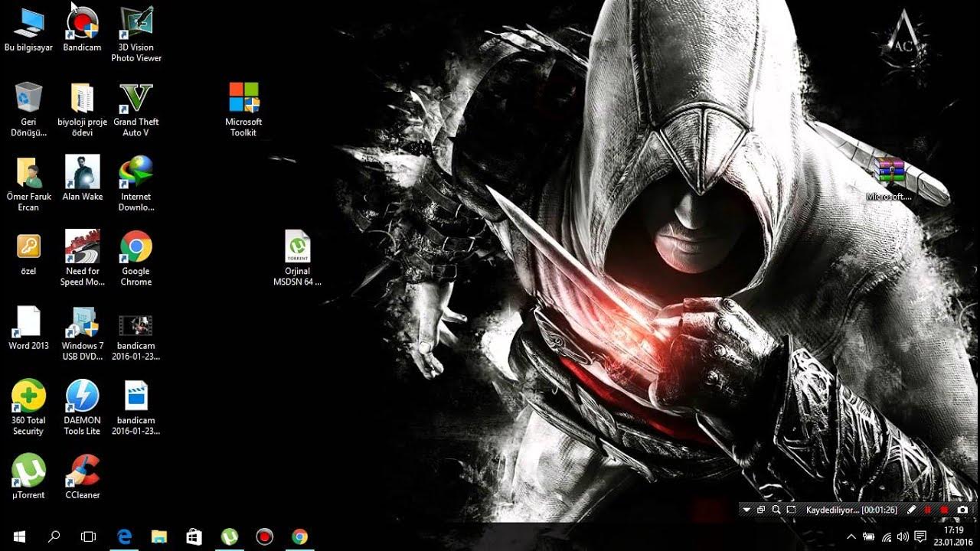The width and height of the screenshot is (980, 551).
Task: Open Microsoft Toolkit desktop icon
Action: [x=243, y=109]
